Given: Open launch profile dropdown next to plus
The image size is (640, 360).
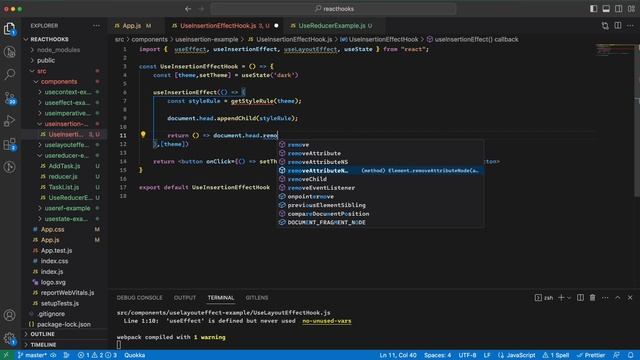Looking at the screenshot, I should coord(569,298).
